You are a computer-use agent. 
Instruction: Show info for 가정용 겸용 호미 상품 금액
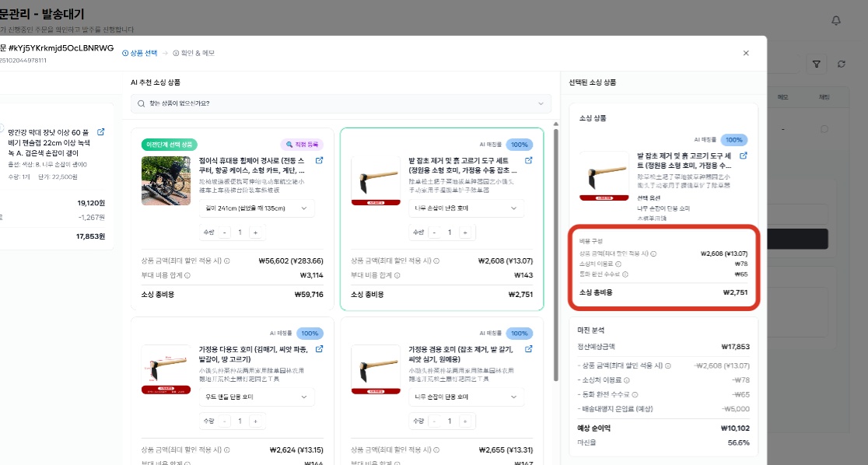point(436,450)
